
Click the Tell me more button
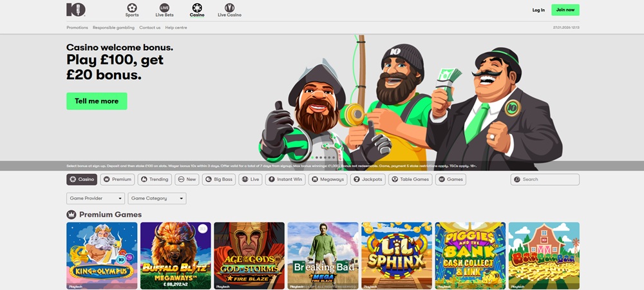[x=97, y=101]
